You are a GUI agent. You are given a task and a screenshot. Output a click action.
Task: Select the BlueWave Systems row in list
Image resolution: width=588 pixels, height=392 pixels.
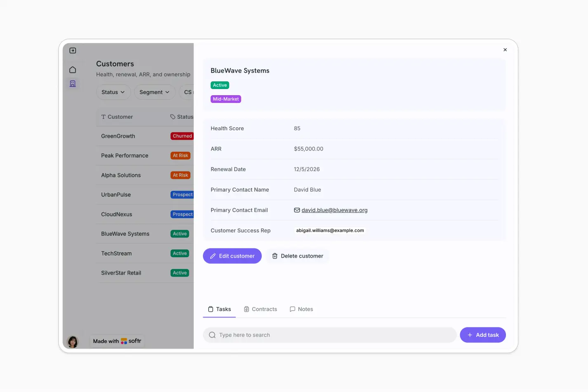click(x=145, y=234)
